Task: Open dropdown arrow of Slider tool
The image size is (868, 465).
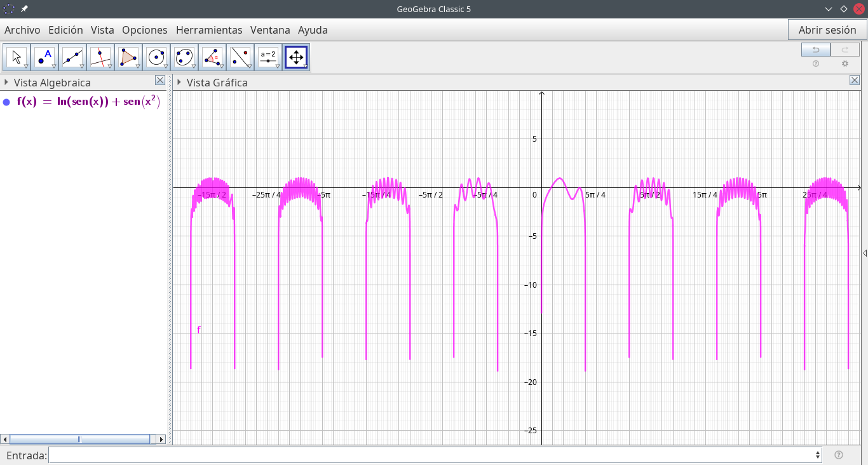Action: (x=278, y=66)
